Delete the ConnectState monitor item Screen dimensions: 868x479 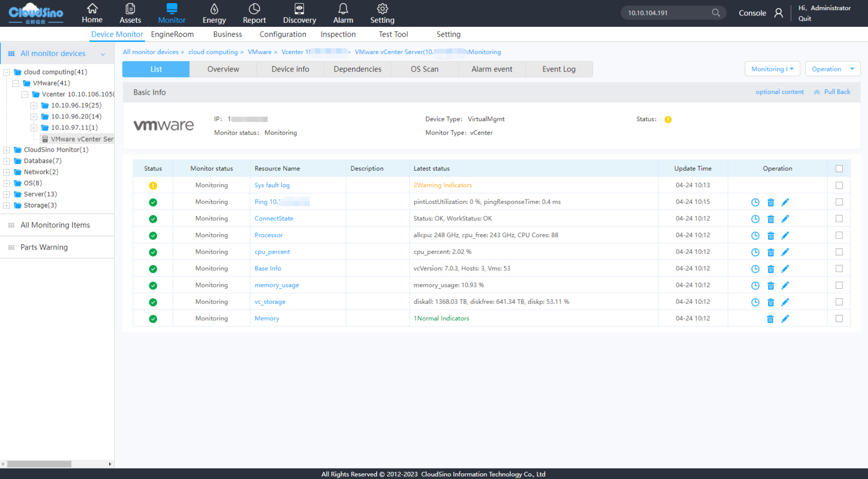pyautogui.click(x=771, y=219)
